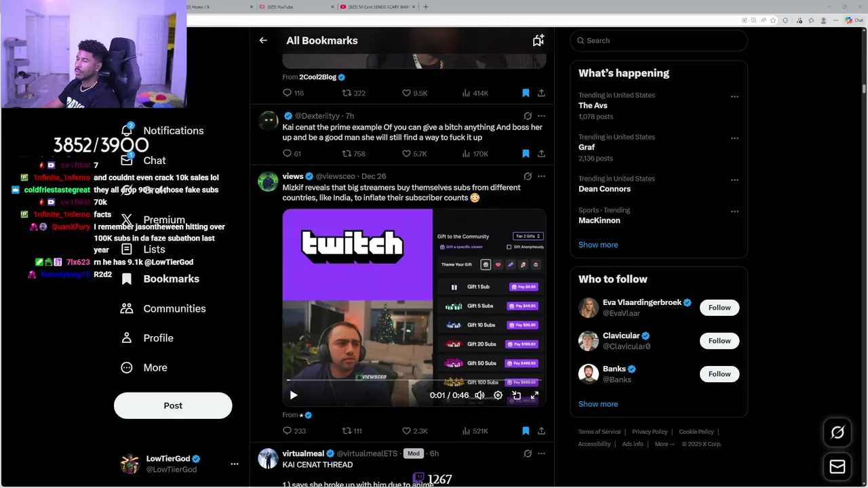Seek on the Mizkif video progress bar
The width and height of the screenshot is (868, 488).
pyautogui.click(x=414, y=381)
